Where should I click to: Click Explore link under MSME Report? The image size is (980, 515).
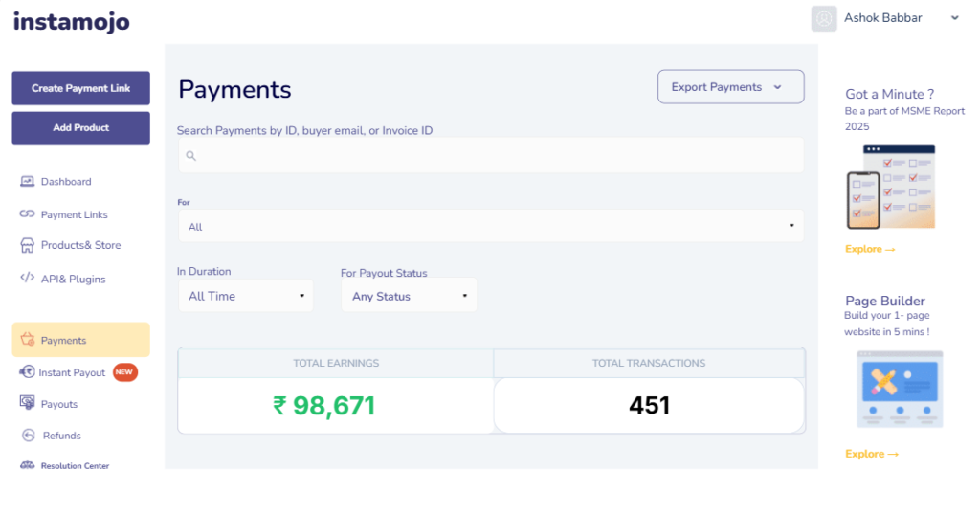click(x=870, y=249)
